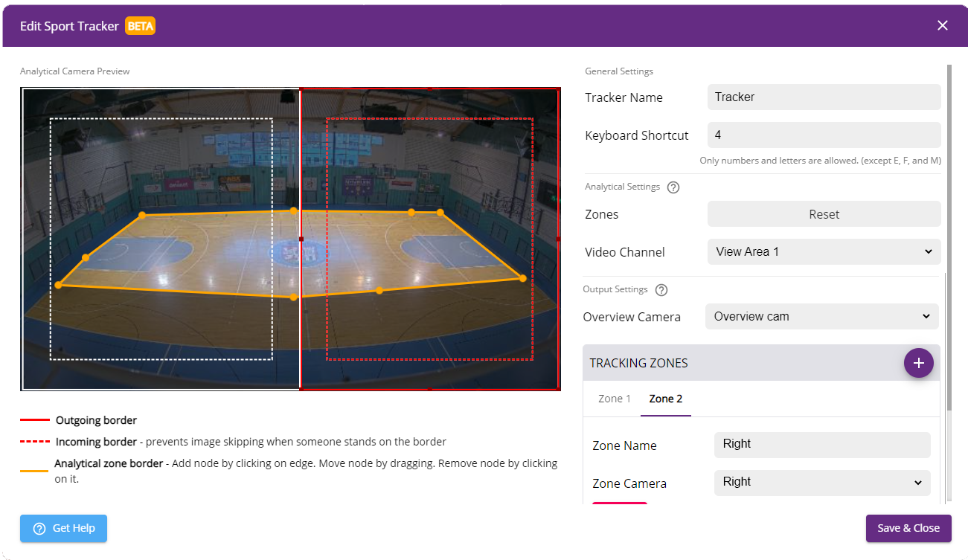Click the Save & Close button

tap(908, 528)
